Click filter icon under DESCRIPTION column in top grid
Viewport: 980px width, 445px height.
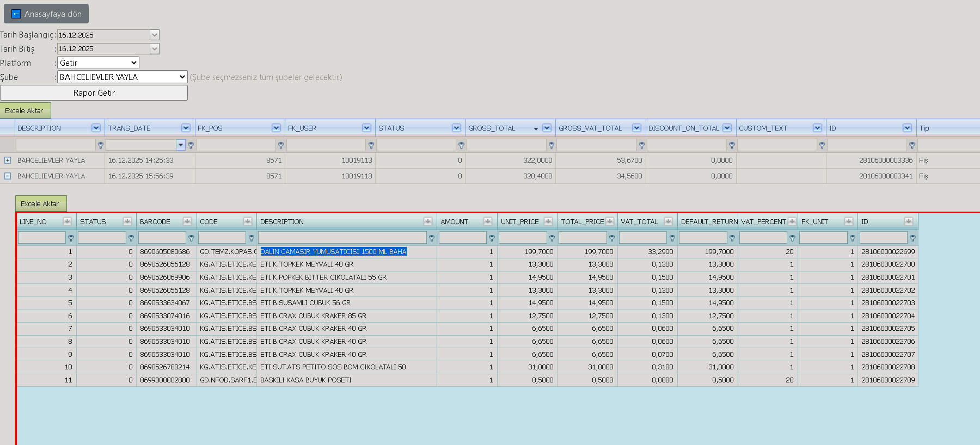[101, 145]
